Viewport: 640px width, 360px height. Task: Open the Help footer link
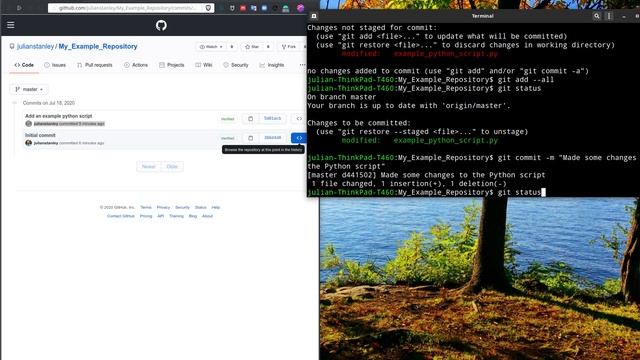click(216, 207)
